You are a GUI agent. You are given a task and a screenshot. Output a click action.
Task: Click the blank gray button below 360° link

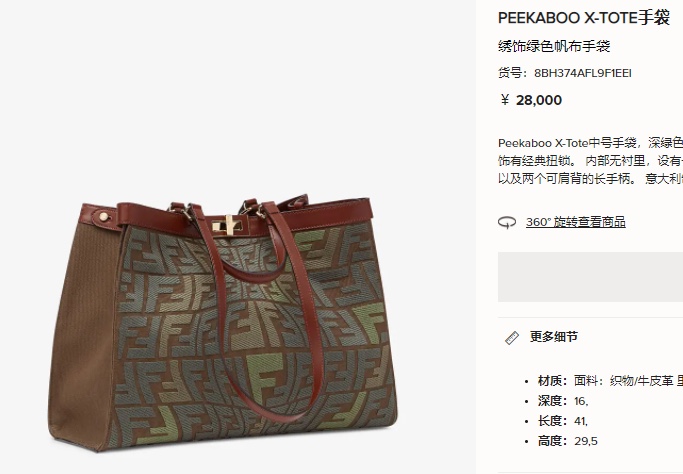(590, 277)
